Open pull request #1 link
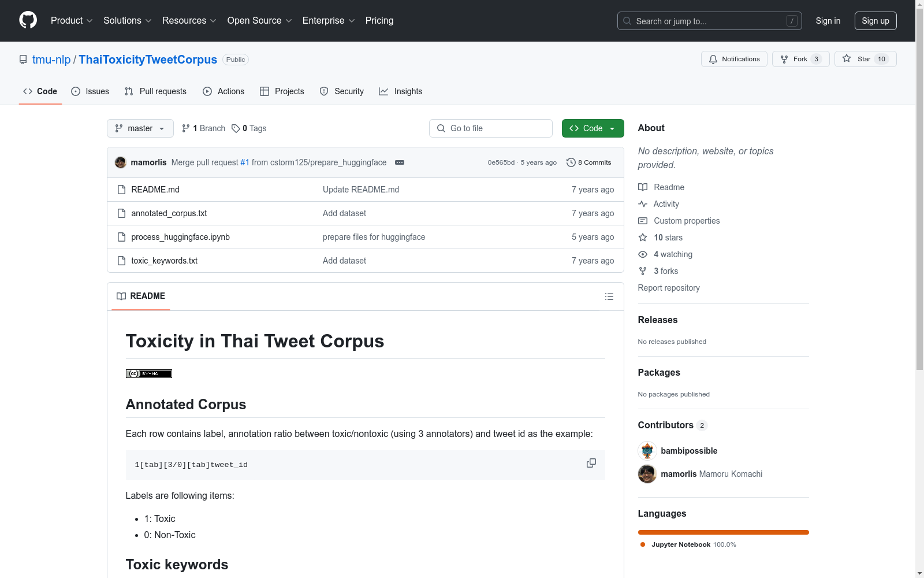Viewport: 924px width, 578px height. pyautogui.click(x=245, y=162)
